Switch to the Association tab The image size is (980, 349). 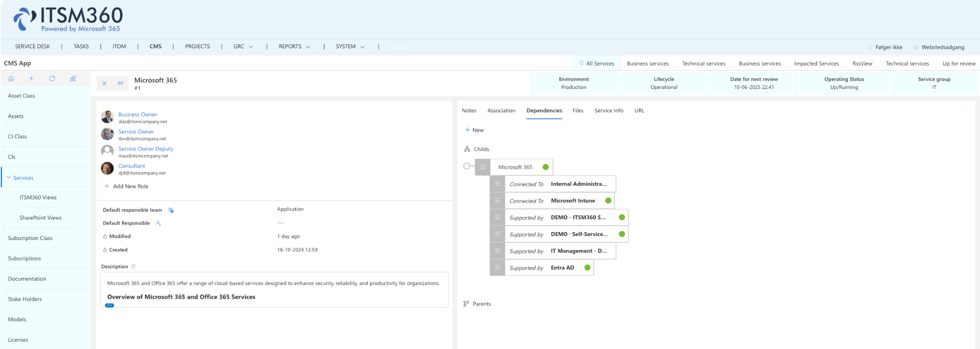[501, 110]
